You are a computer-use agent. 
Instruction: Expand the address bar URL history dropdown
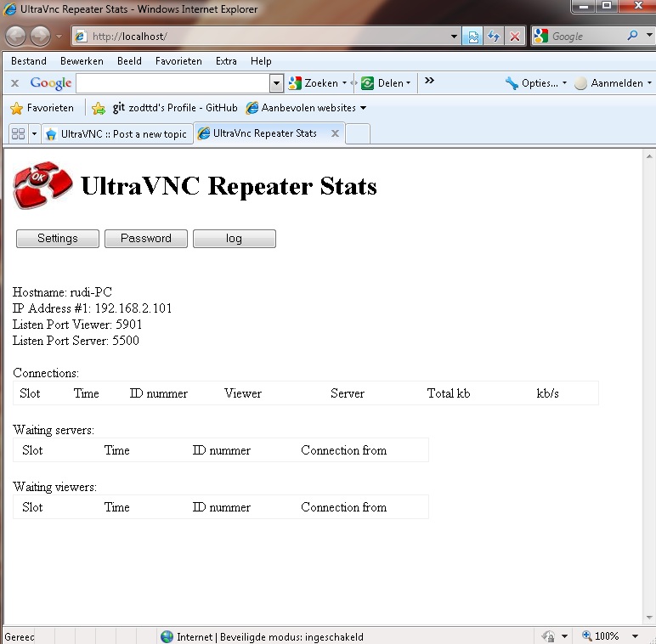454,37
